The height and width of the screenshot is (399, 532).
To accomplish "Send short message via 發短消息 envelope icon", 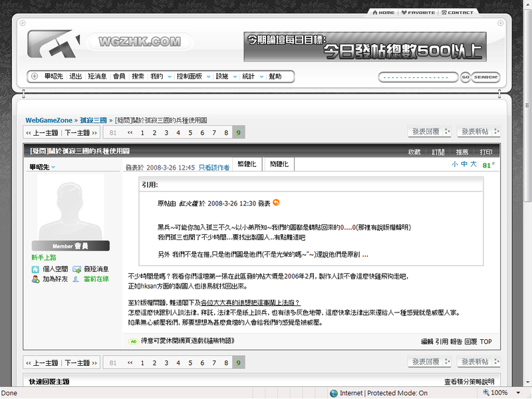I will tap(76, 269).
